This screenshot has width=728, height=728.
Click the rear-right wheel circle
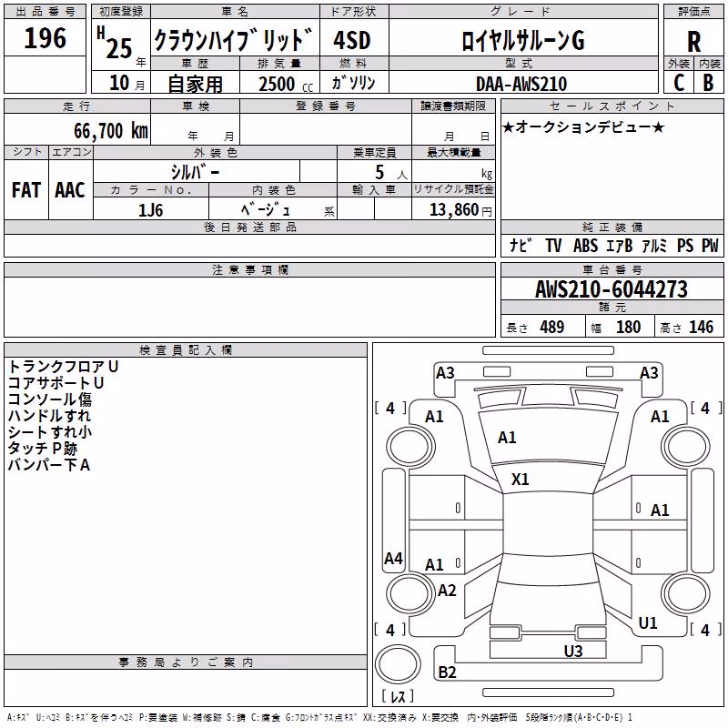(x=686, y=593)
